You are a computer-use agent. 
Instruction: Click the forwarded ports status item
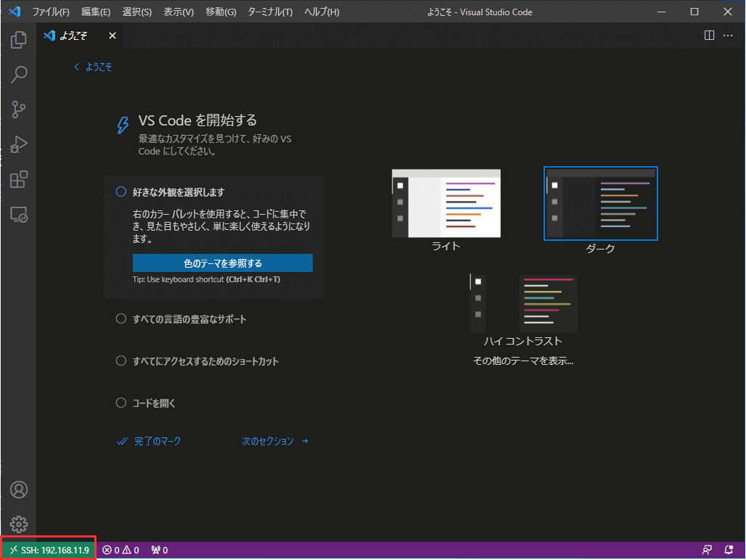[160, 550]
